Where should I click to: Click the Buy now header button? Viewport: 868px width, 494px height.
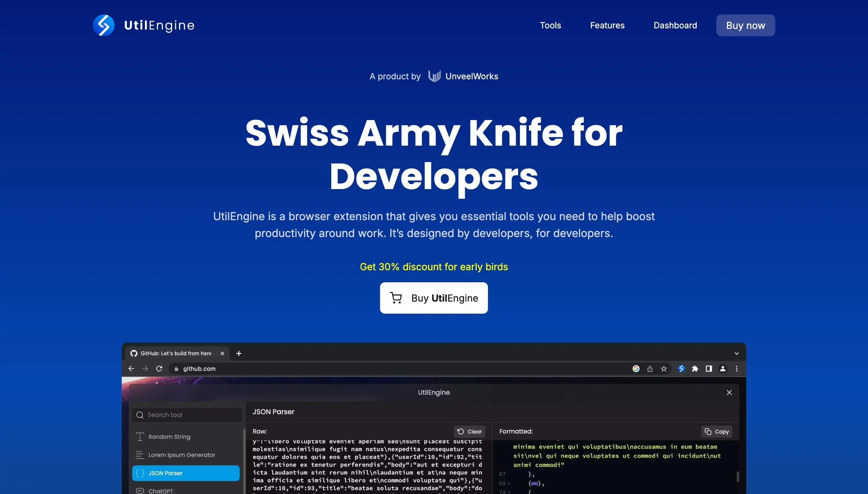tap(745, 25)
